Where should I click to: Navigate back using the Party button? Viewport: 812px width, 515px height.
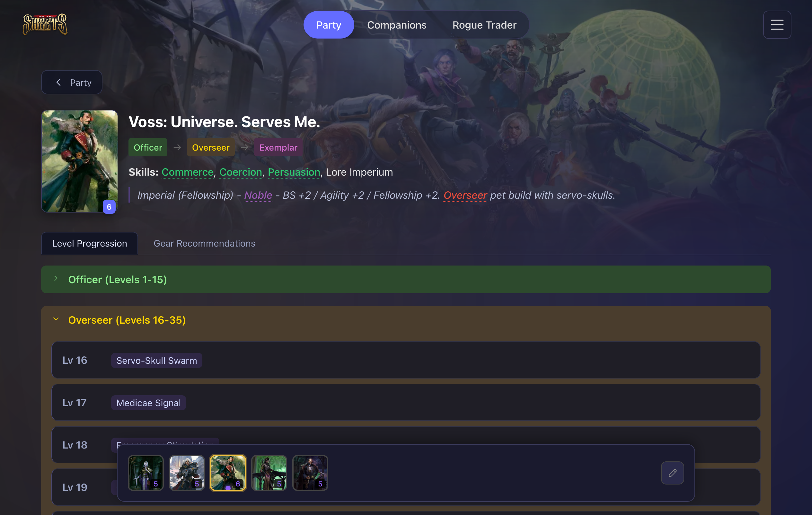[x=72, y=82]
